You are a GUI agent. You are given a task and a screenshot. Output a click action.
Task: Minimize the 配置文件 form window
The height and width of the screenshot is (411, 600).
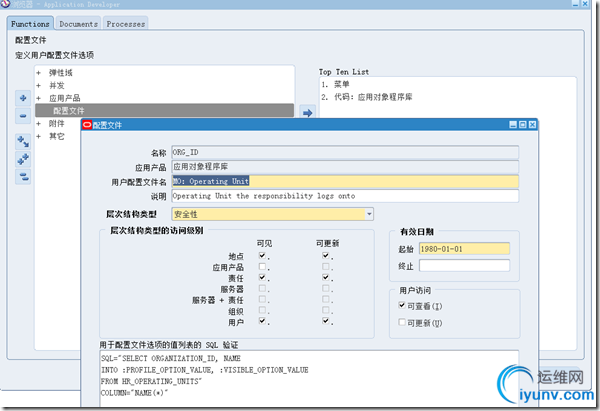pos(513,124)
